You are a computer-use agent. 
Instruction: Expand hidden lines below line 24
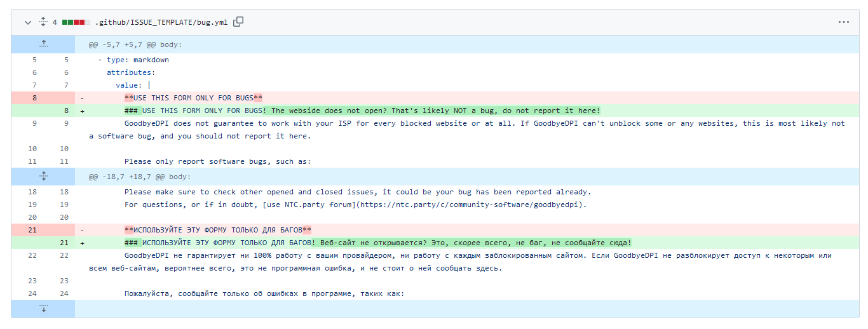click(x=43, y=309)
